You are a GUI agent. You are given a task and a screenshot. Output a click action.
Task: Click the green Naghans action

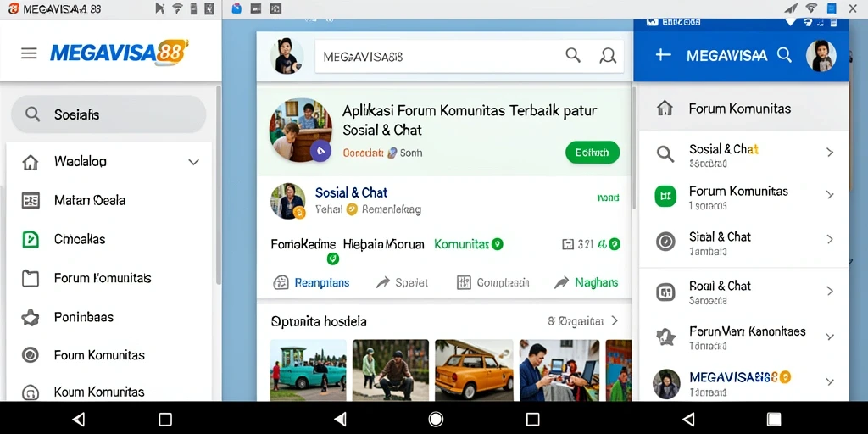[586, 282]
